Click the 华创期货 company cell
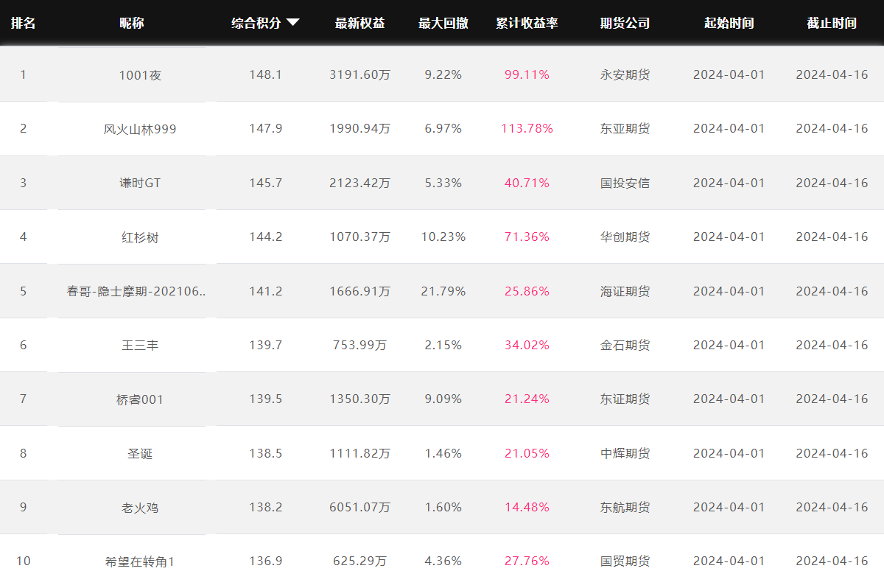Screen dimensions: 884x588 625,237
